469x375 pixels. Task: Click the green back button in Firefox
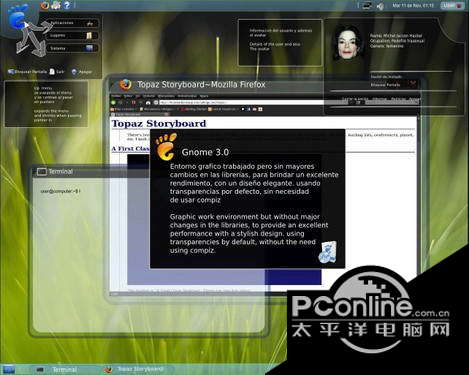(113, 102)
